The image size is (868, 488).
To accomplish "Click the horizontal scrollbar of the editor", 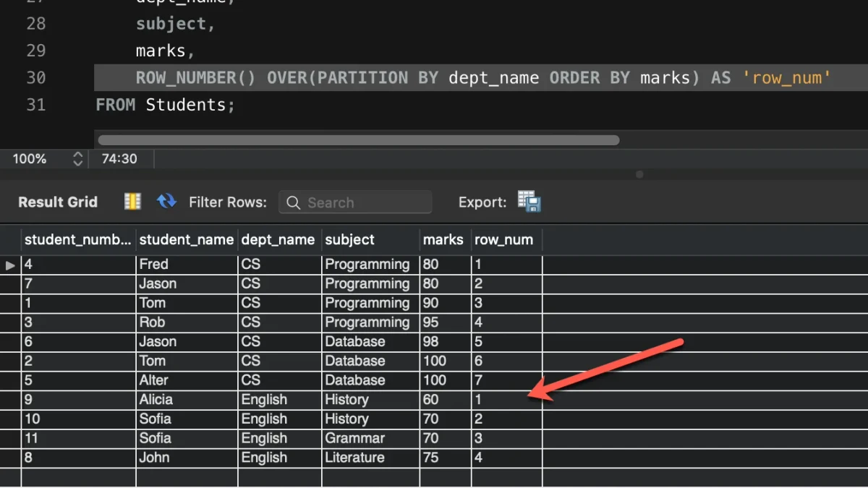I will point(358,140).
